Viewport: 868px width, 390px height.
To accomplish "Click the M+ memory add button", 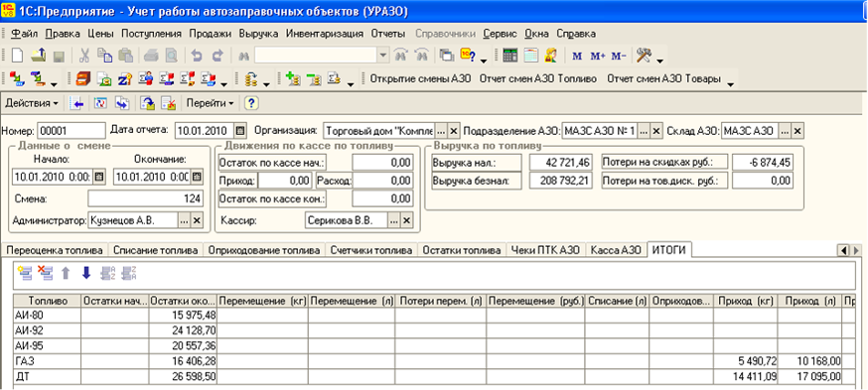I will tap(598, 56).
